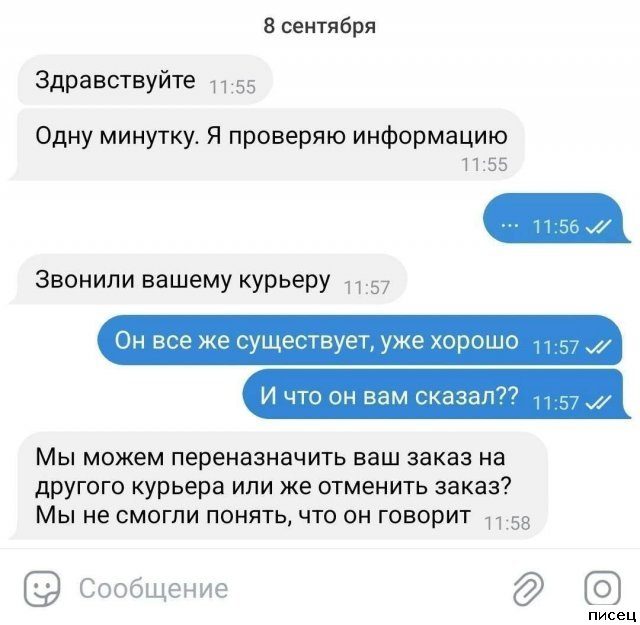Select the blue ellipsis message bubble

(556, 218)
